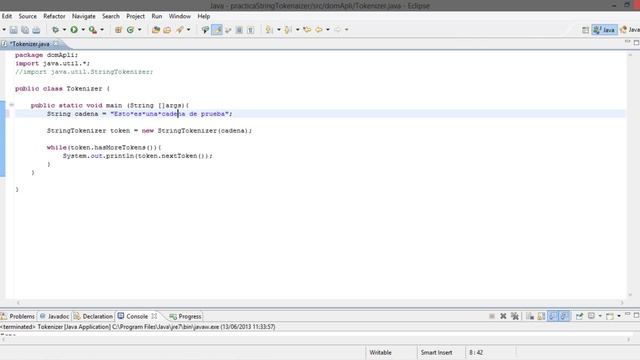
Task: Toggle Show Console on Standard Error
Action: click(x=564, y=316)
